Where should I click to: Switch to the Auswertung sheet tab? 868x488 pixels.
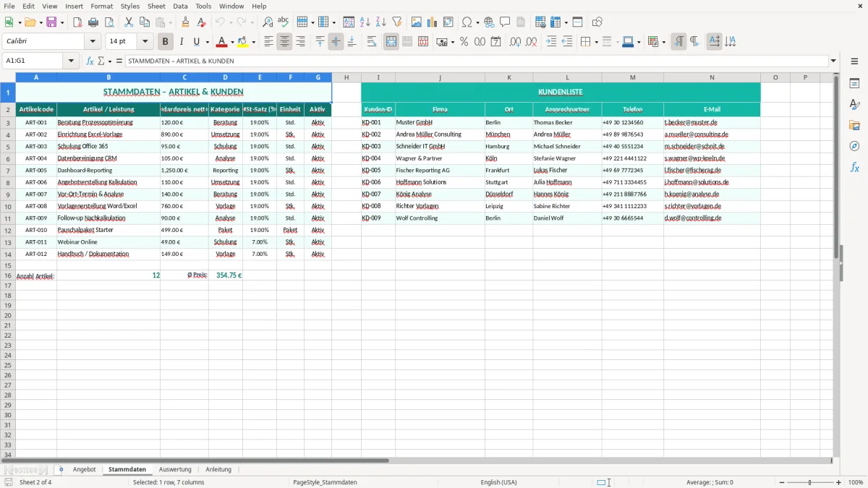pos(175,469)
